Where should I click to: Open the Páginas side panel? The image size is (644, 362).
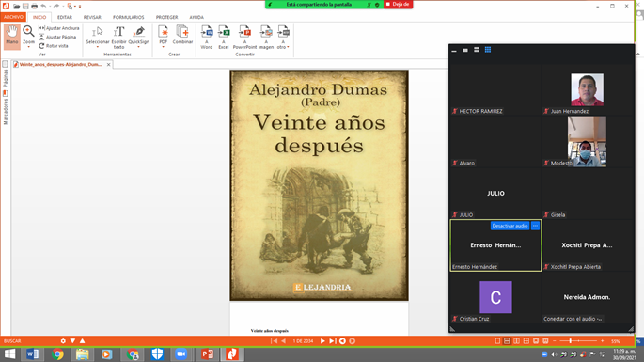(6, 74)
